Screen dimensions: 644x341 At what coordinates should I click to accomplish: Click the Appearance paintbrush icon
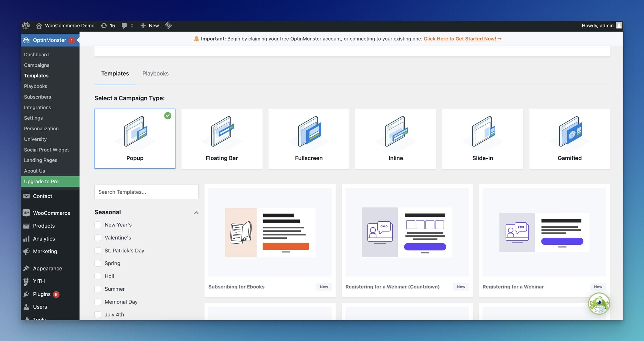pyautogui.click(x=26, y=268)
